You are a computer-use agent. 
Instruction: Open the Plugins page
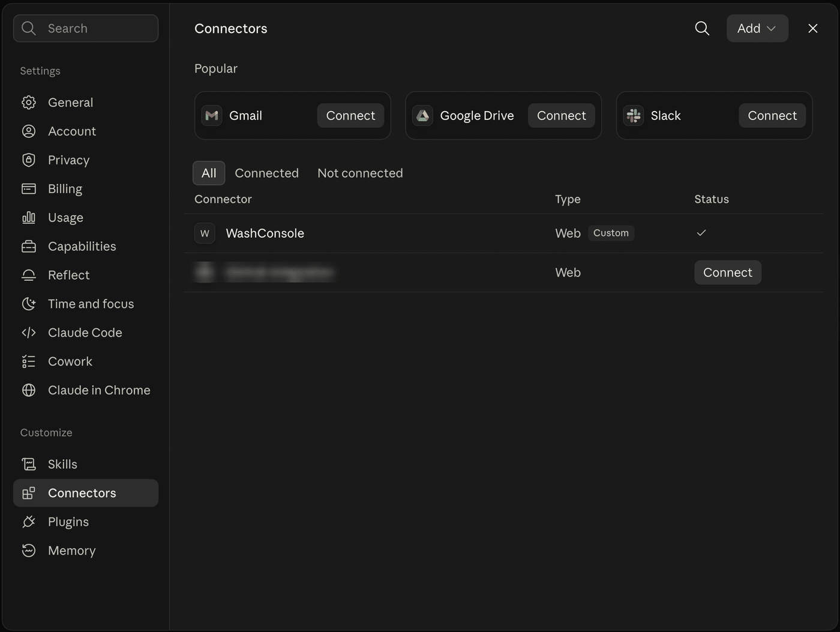pos(86,522)
